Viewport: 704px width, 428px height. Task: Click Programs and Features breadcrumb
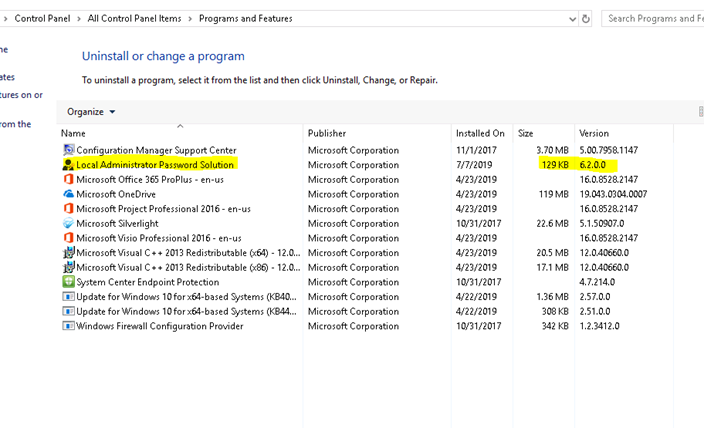pyautogui.click(x=246, y=19)
